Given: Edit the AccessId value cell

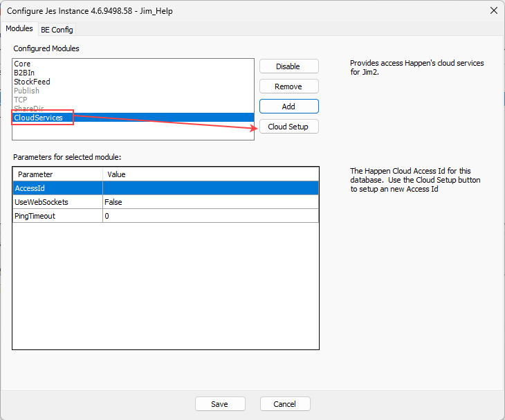Looking at the screenshot, I should 210,188.
